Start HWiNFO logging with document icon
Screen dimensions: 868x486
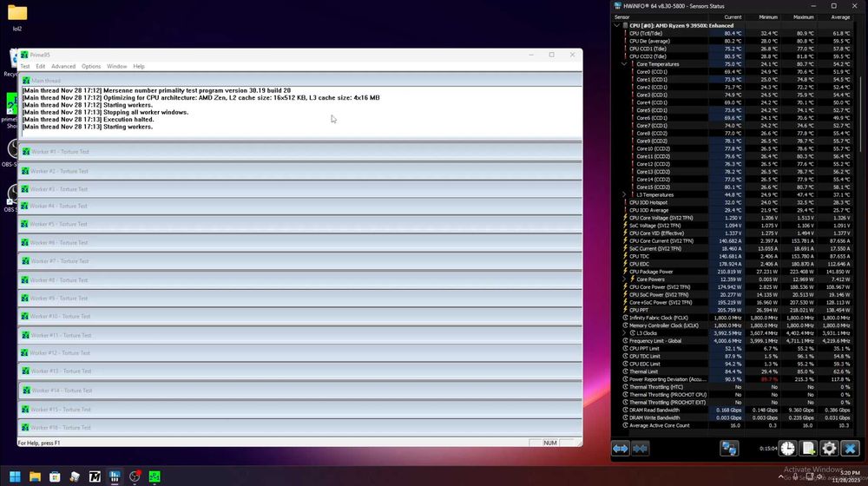coord(808,449)
